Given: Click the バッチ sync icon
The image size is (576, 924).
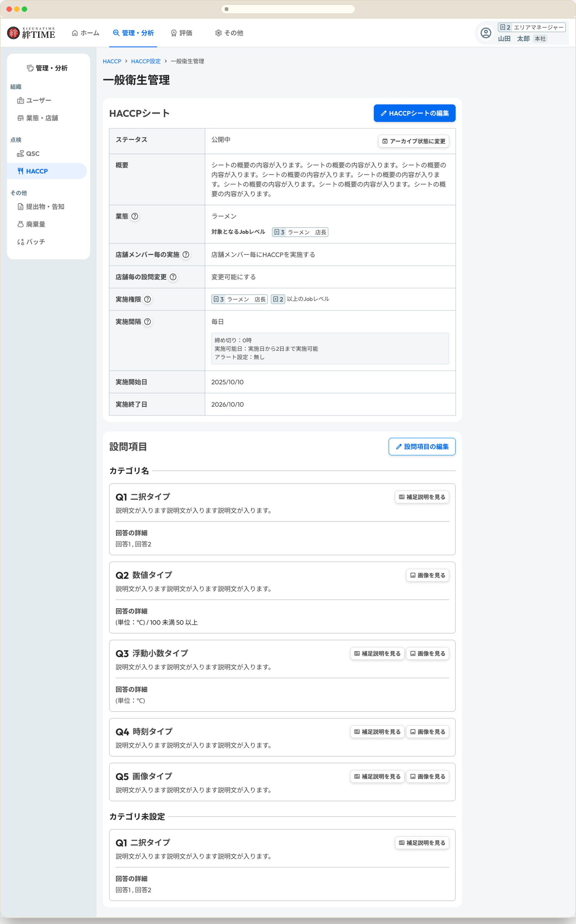Looking at the screenshot, I should (20, 242).
